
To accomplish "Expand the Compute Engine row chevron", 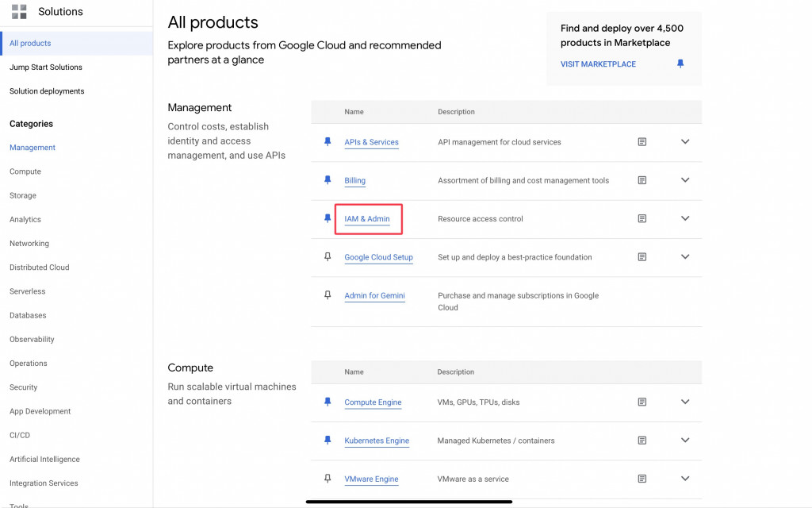I will (x=685, y=402).
